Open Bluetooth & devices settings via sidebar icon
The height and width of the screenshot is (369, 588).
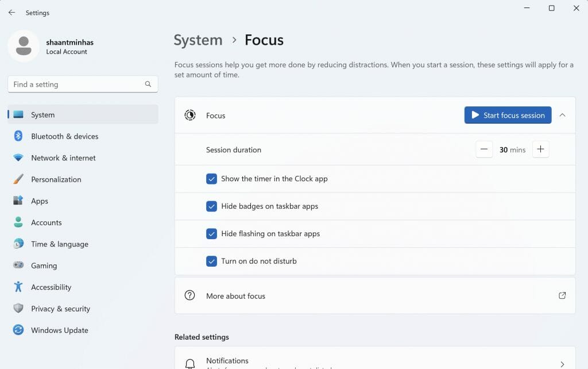coord(18,136)
